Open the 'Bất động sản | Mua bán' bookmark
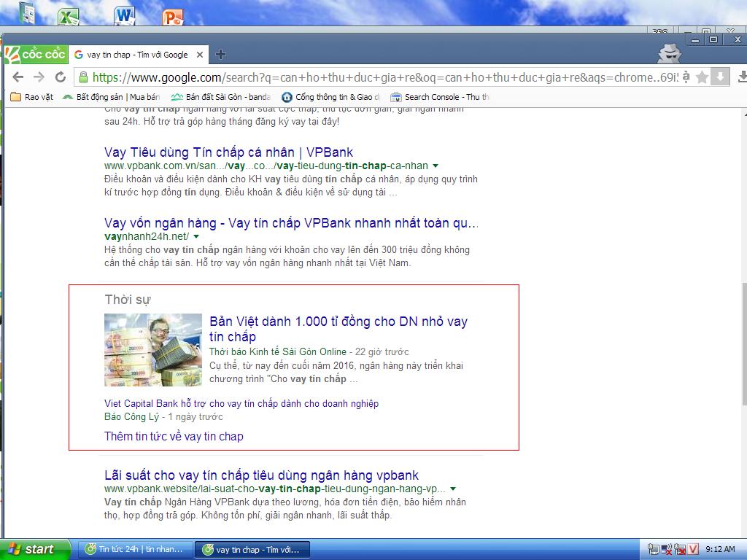This screenshot has height=560, width=747. pyautogui.click(x=112, y=97)
